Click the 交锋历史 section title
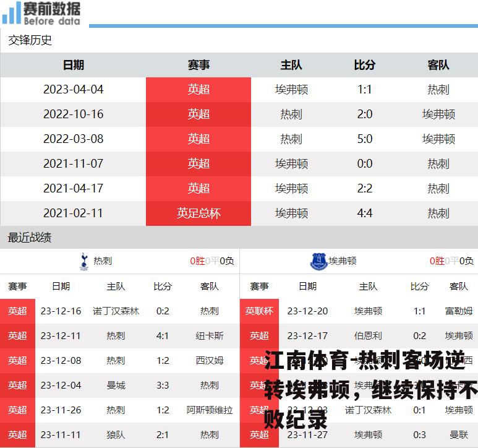The image size is (478, 448). (30, 40)
